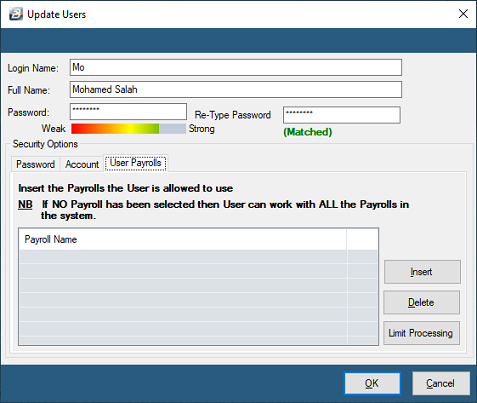This screenshot has height=403, width=477.
Task: Click the Security Options group label
Action: [45, 144]
